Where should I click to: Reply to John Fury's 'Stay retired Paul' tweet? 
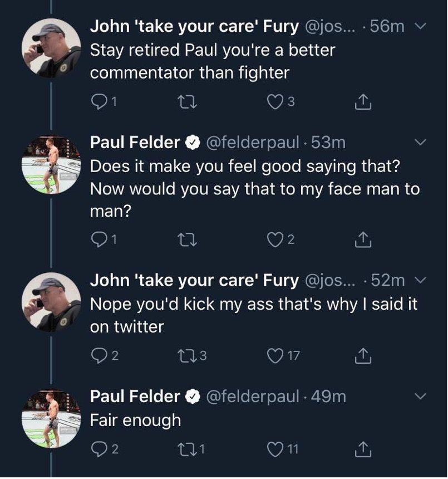100,100
